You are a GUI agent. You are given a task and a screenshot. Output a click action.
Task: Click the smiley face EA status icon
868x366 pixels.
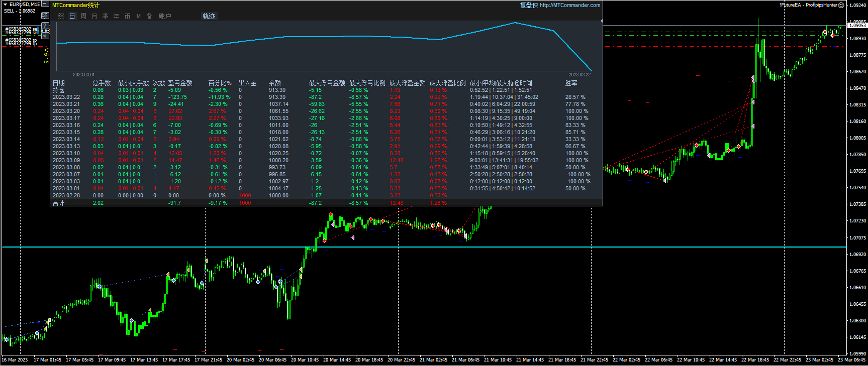point(841,5)
